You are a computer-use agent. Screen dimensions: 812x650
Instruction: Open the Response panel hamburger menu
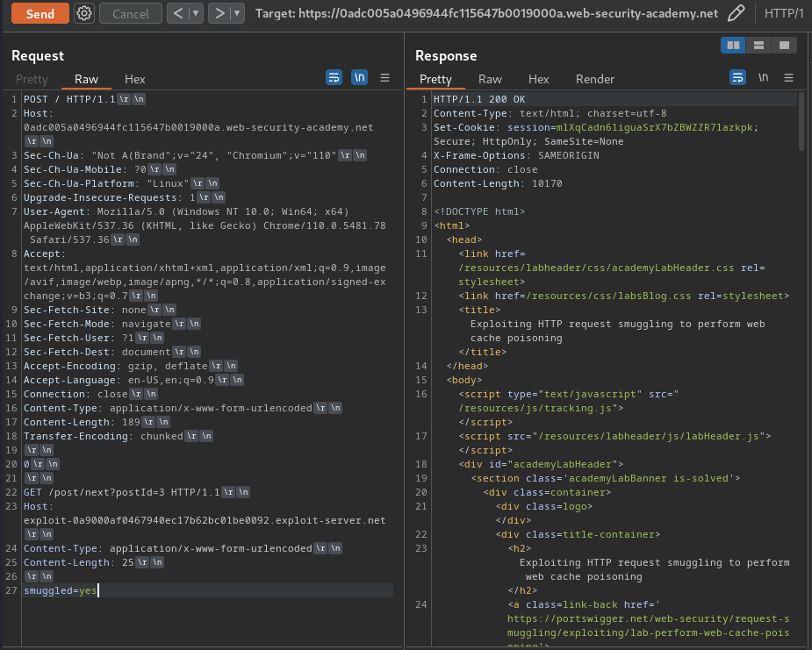coord(788,77)
